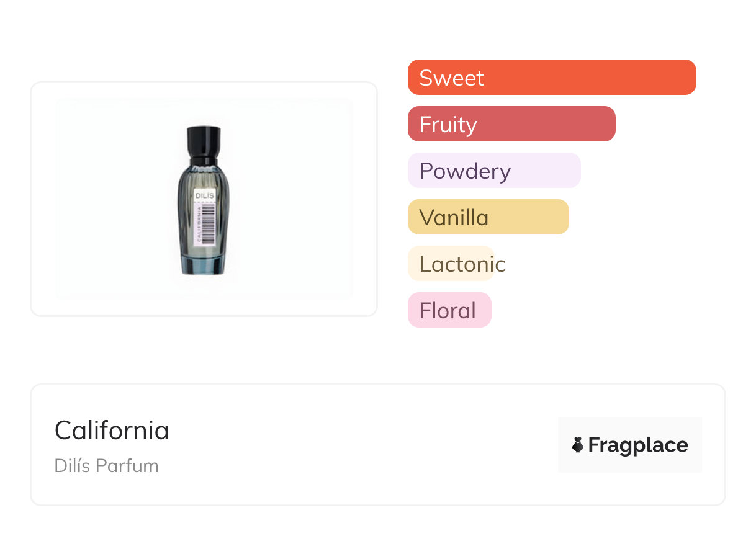Select the red Fruity accord bar
Screen dimensions: 756x536
pos(511,124)
